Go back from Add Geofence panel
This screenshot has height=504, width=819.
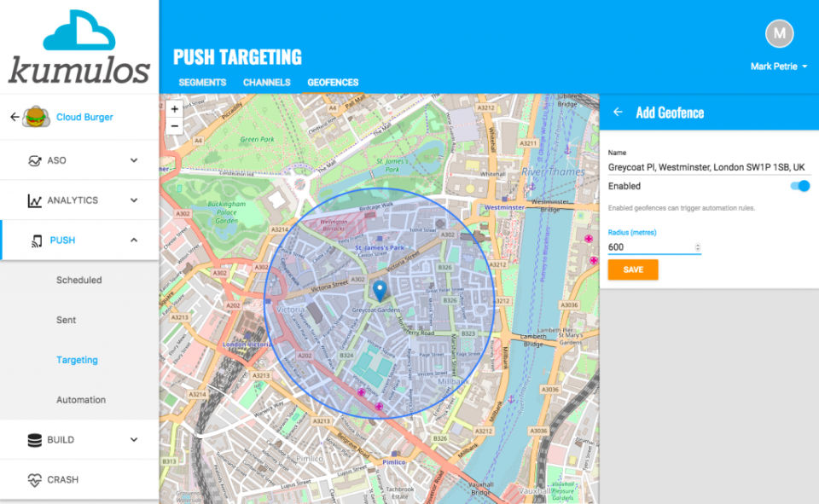point(618,112)
